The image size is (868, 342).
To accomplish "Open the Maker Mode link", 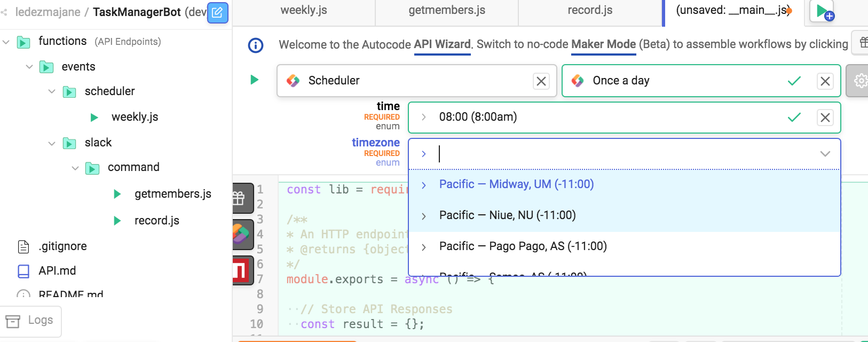I will (x=603, y=44).
